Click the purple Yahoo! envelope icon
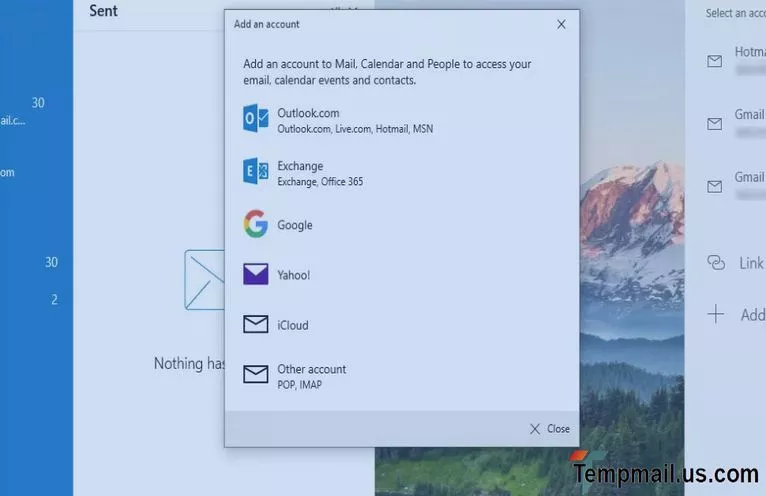Screen dimensions: 766x496 point(256,274)
